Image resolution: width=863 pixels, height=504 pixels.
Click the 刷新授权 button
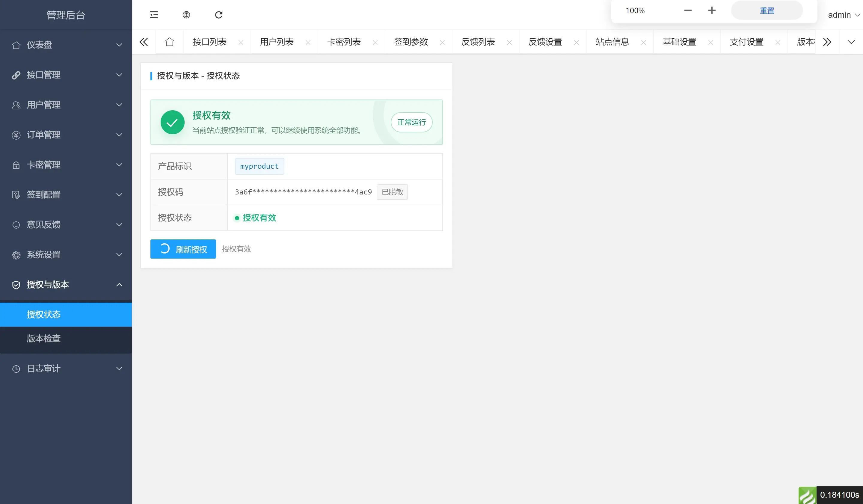click(183, 249)
